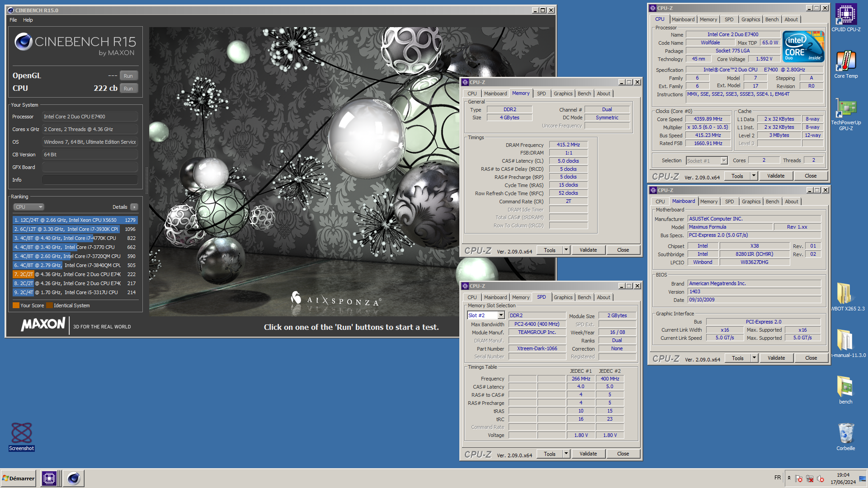The height and width of the screenshot is (488, 868).
Task: Switch to the Bench tab in the CPU-tab window
Action: coord(772,19)
